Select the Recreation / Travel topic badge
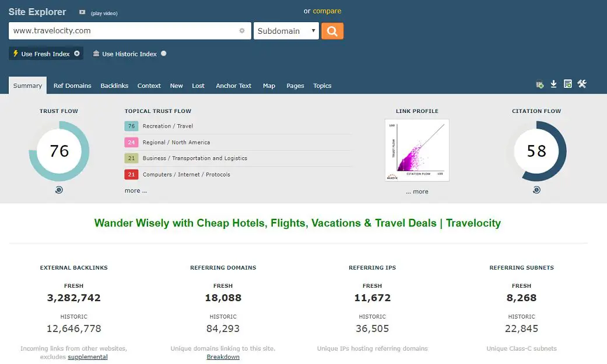 131,126
